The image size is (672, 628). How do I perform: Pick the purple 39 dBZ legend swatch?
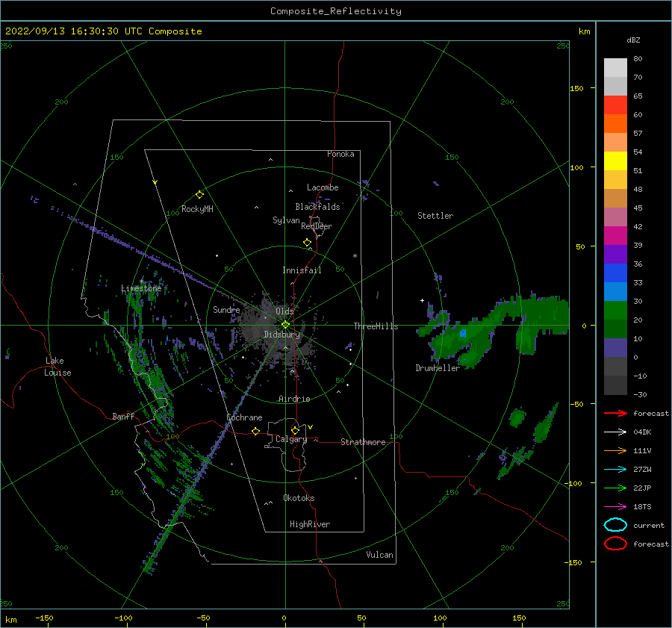615,255
